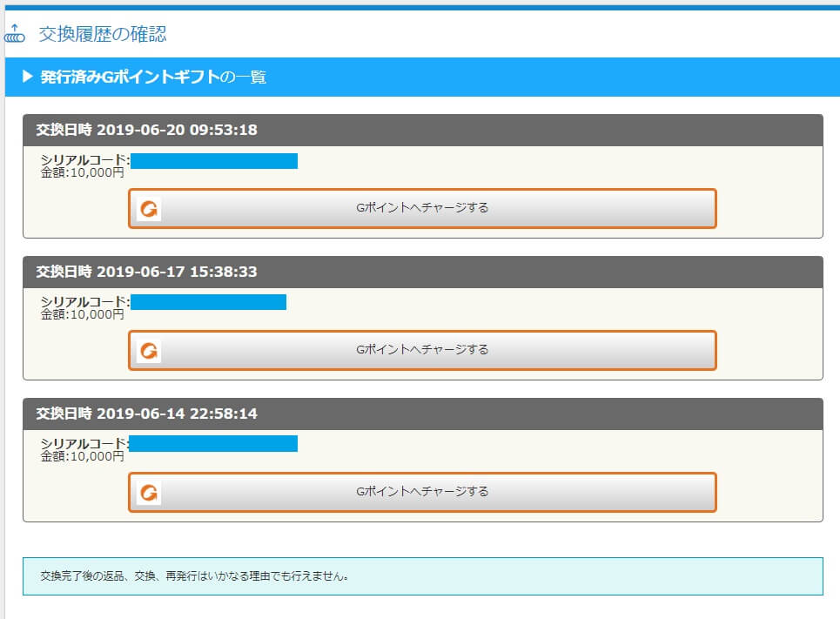Viewport: 840px width, 619px height.
Task: Click the G logo icon in the 2019-06-17 entry
Action: pos(149,351)
